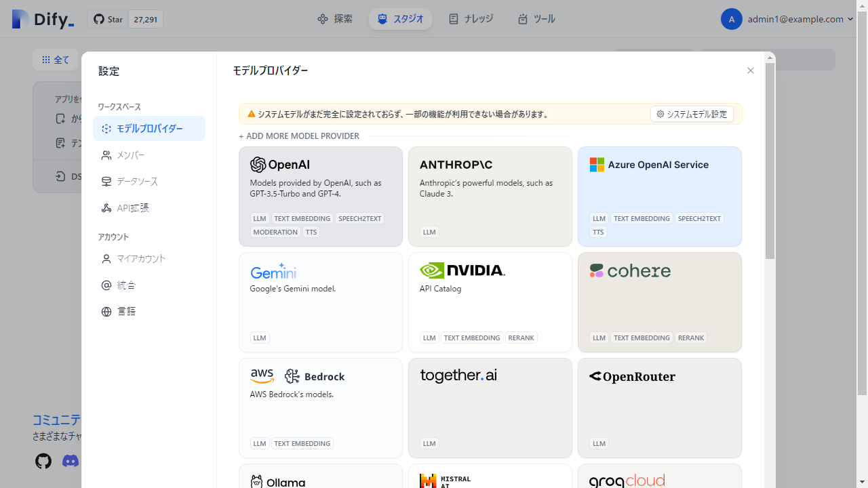Click the RERANK tag on Cohere card
Image resolution: width=868 pixels, height=488 pixels.
coord(691,338)
